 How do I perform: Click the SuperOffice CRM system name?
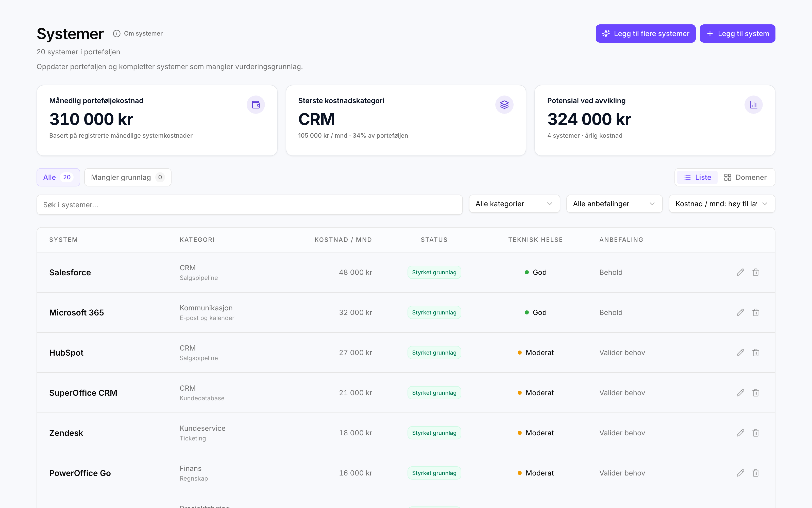click(x=83, y=393)
